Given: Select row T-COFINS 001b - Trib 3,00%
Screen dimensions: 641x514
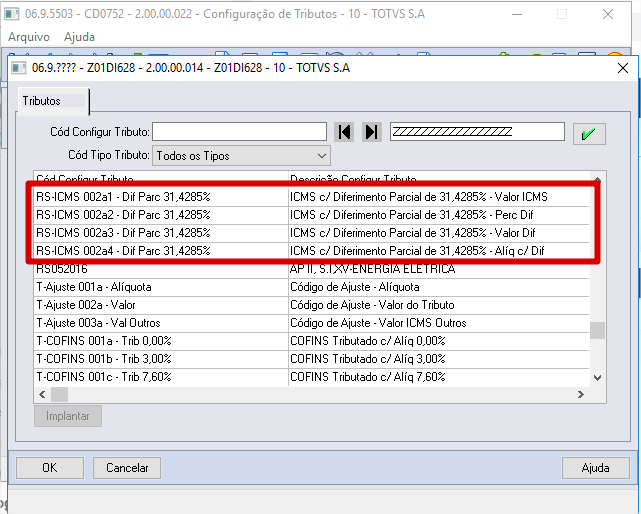Looking at the screenshot, I should pyautogui.click(x=312, y=359).
